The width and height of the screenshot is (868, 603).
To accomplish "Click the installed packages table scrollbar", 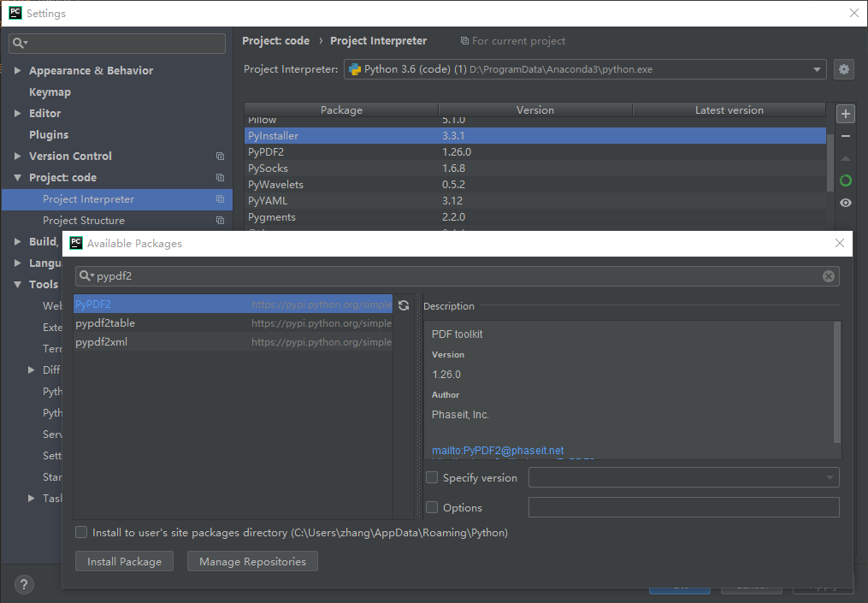I will (830, 161).
